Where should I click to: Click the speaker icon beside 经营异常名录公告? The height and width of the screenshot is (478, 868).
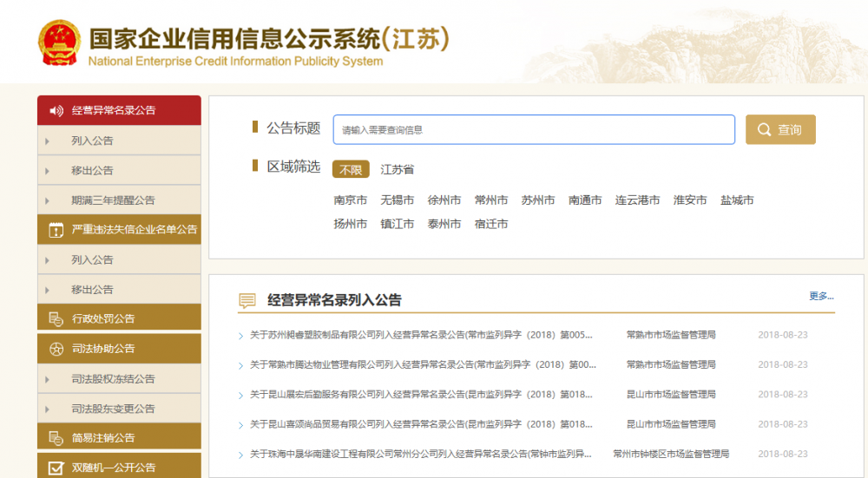click(56, 111)
